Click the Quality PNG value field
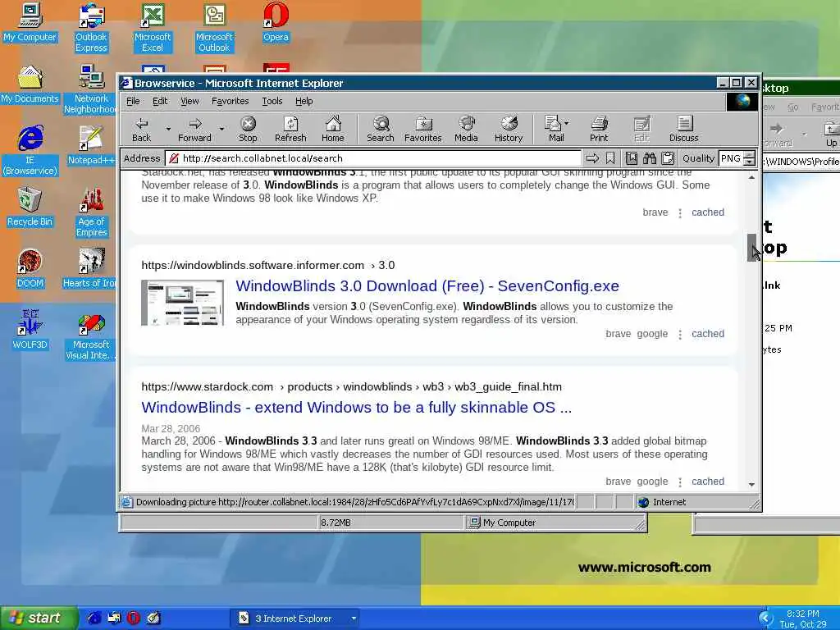This screenshot has width=840, height=630. coord(731,158)
